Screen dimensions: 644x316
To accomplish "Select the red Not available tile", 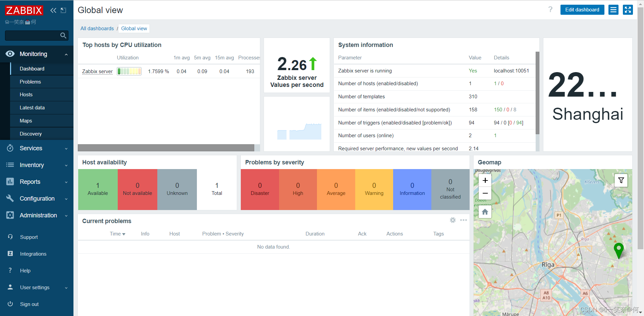I will (x=138, y=190).
